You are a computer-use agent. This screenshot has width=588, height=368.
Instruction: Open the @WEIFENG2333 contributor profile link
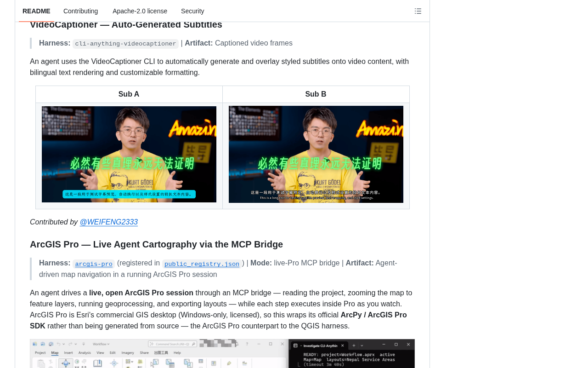[109, 222]
